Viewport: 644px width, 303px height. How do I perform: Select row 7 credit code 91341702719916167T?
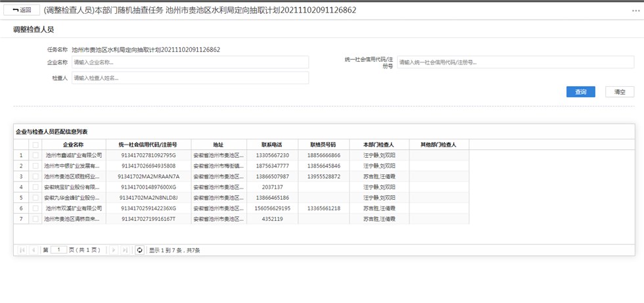tap(149, 218)
